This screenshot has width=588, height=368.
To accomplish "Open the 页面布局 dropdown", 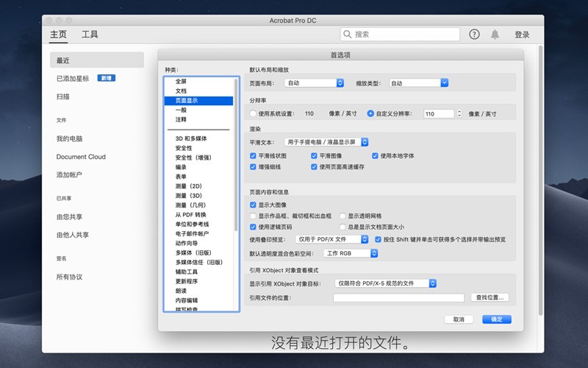I will (x=314, y=83).
